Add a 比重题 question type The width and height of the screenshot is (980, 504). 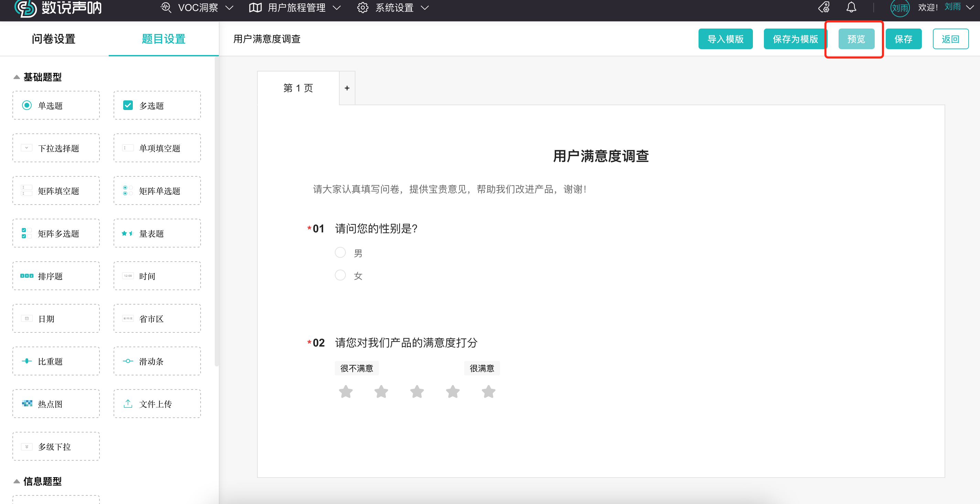56,361
